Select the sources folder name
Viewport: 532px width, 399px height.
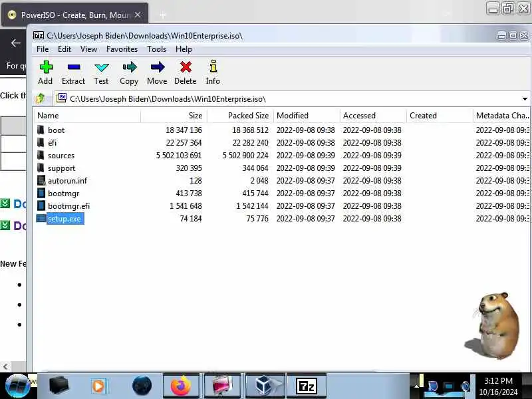coord(61,156)
